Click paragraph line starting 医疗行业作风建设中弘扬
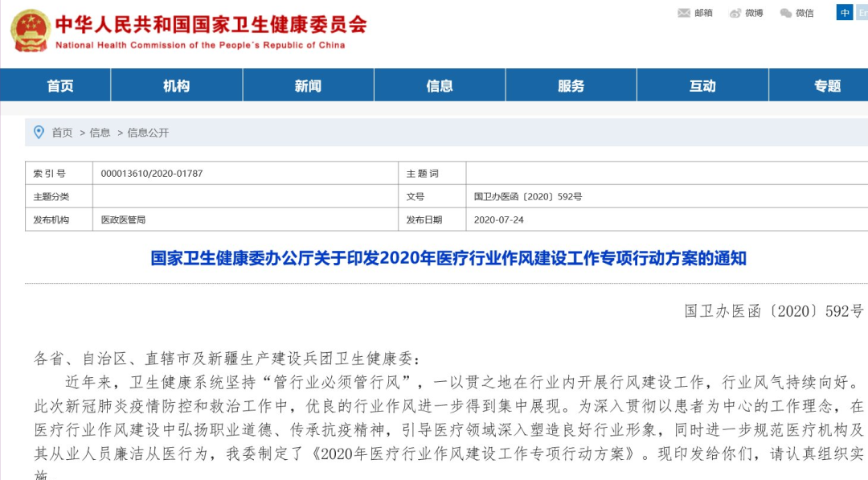The image size is (868, 480). click(x=449, y=430)
